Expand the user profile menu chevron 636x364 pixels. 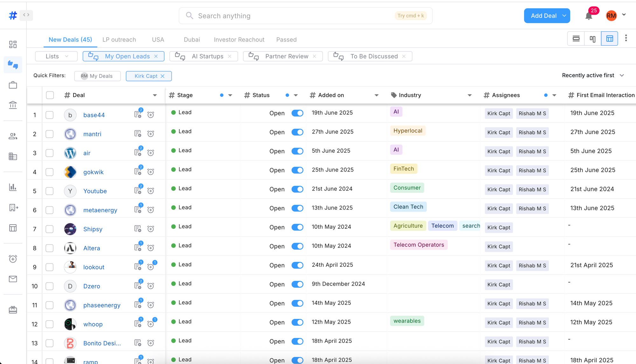click(x=624, y=15)
